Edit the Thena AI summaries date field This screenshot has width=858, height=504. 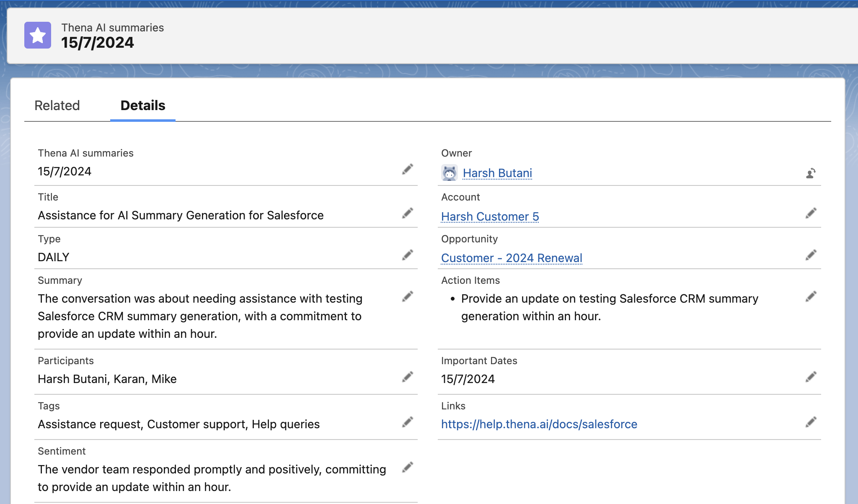[x=408, y=170]
